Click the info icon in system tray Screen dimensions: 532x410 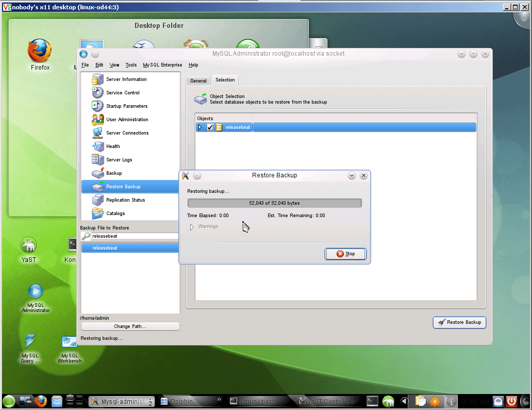click(451, 402)
